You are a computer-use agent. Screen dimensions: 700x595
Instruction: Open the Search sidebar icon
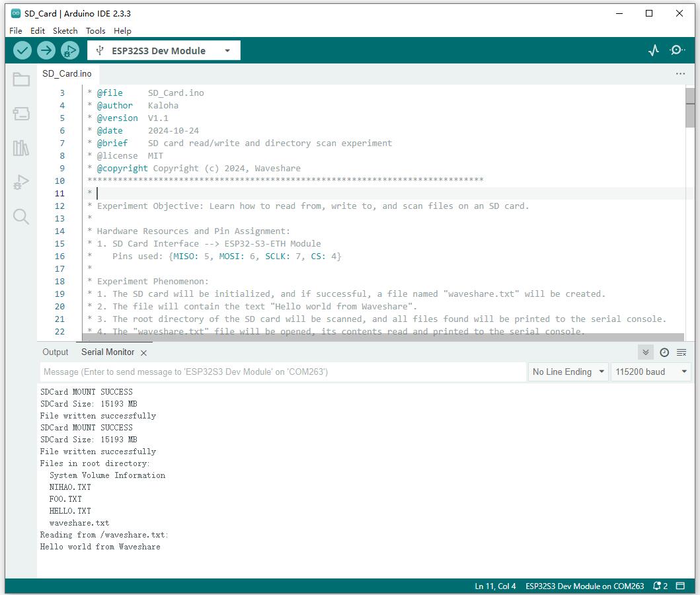[21, 217]
